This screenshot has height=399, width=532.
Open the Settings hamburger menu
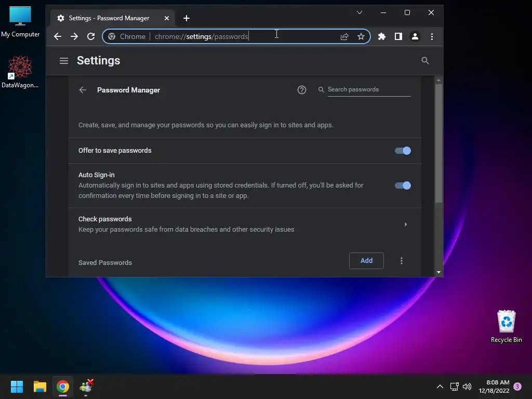click(64, 61)
